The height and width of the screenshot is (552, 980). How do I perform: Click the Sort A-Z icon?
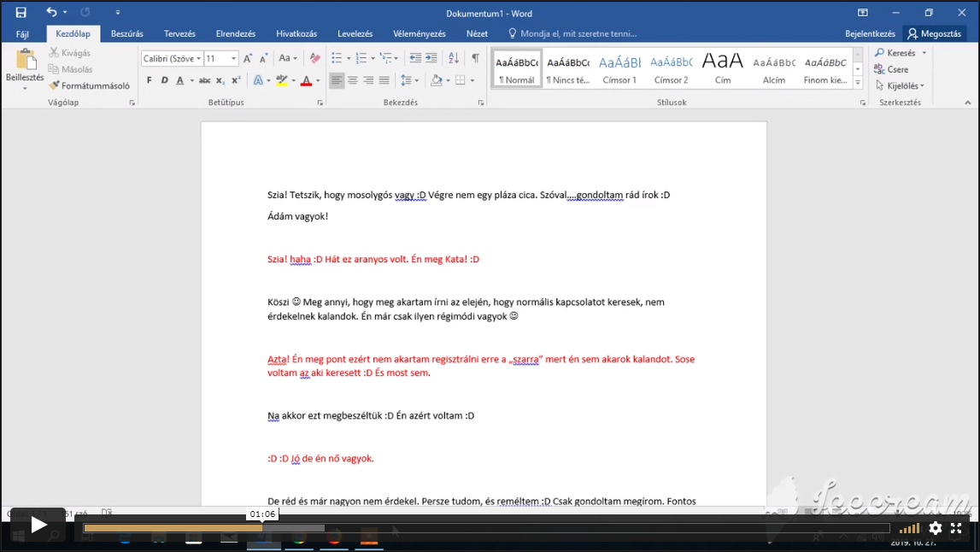(454, 58)
